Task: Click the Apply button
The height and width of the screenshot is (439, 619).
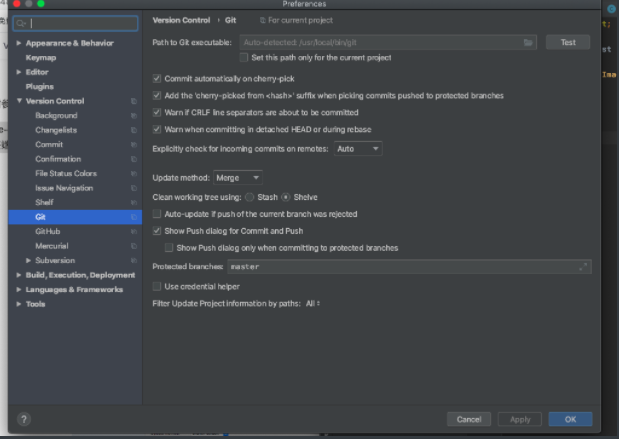Action: 520,419
